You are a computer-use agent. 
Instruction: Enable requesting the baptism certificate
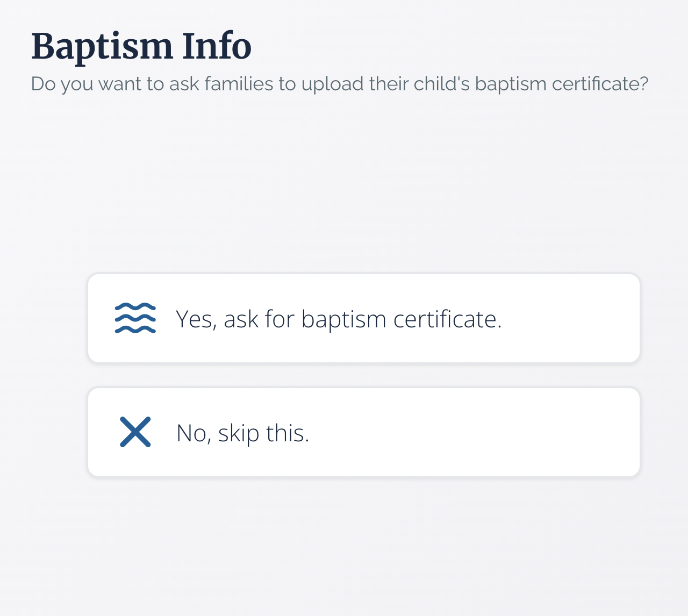363,318
